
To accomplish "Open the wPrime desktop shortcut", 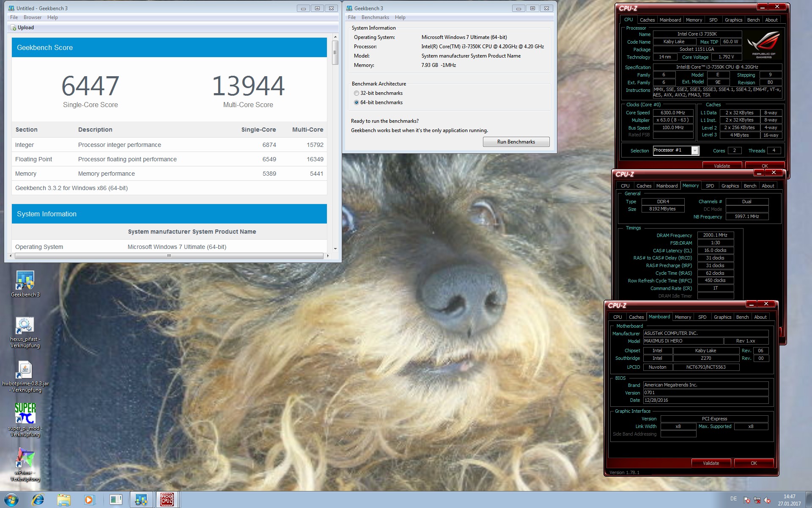I will coord(25,464).
